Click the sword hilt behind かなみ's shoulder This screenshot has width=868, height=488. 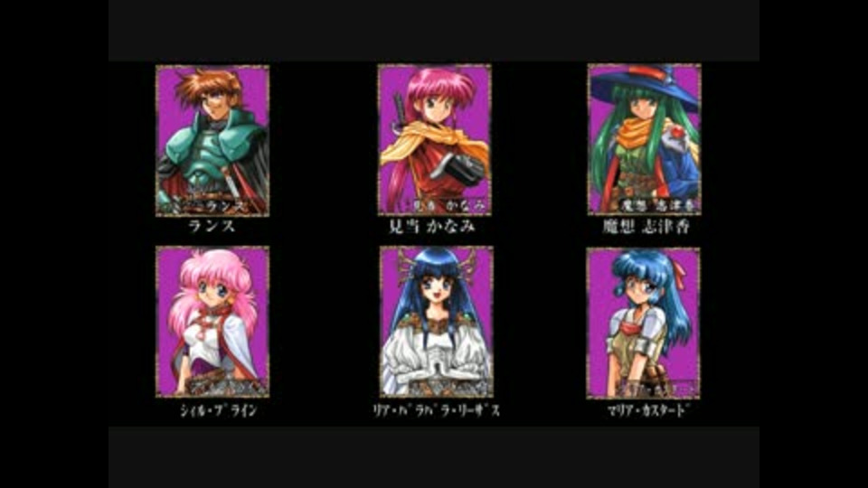tap(399, 112)
